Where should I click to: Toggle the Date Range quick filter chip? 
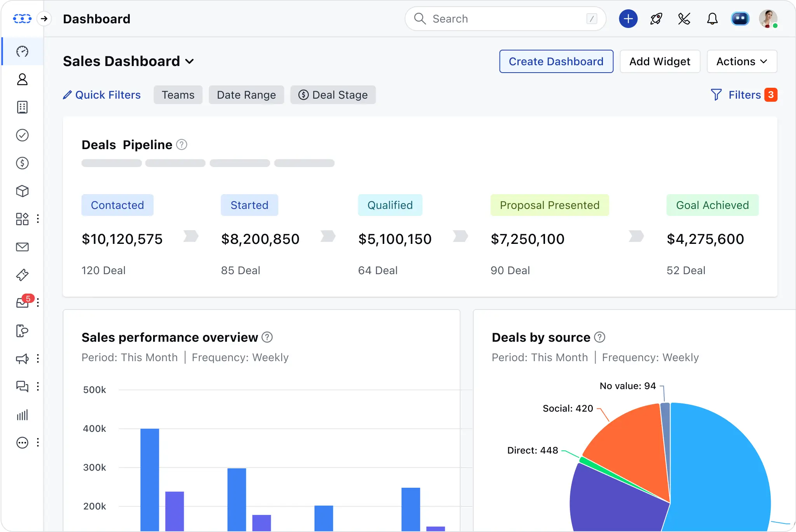click(x=246, y=95)
